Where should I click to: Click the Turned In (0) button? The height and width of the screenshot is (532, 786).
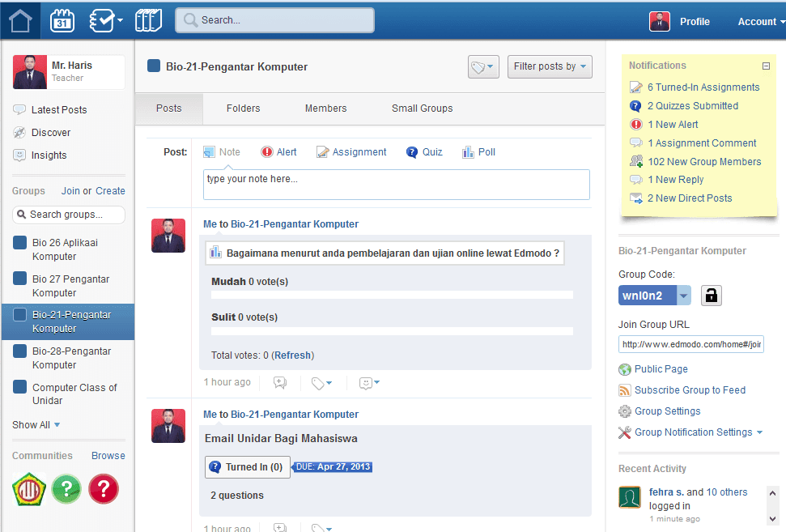coord(248,467)
